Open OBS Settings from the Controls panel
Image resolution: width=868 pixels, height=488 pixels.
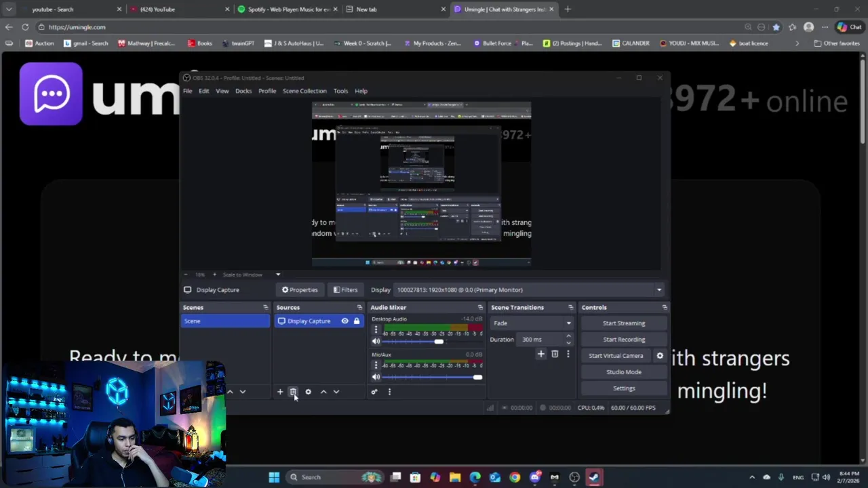click(624, 388)
